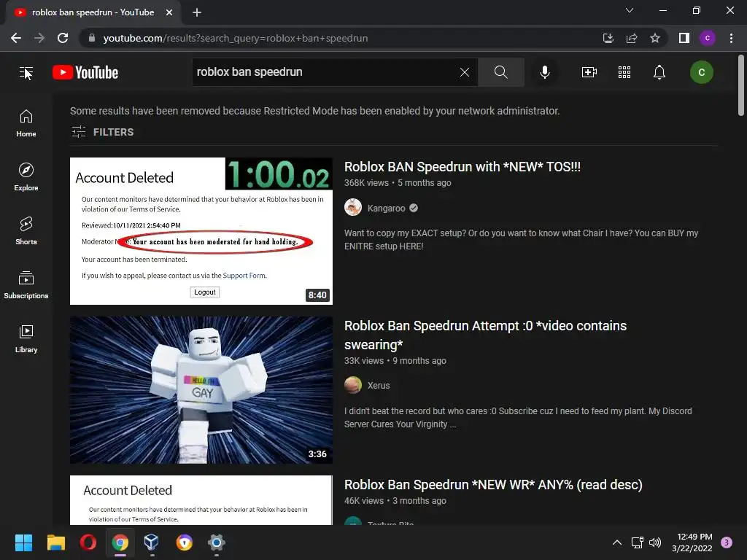Open 'Roblox Ban Speedrun Attempt :0' video title

485,335
